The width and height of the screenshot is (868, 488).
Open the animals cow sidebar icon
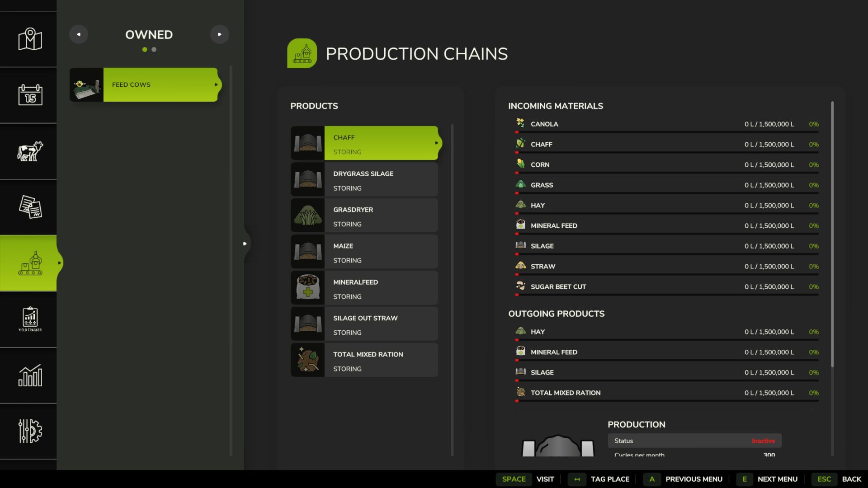[x=30, y=151]
